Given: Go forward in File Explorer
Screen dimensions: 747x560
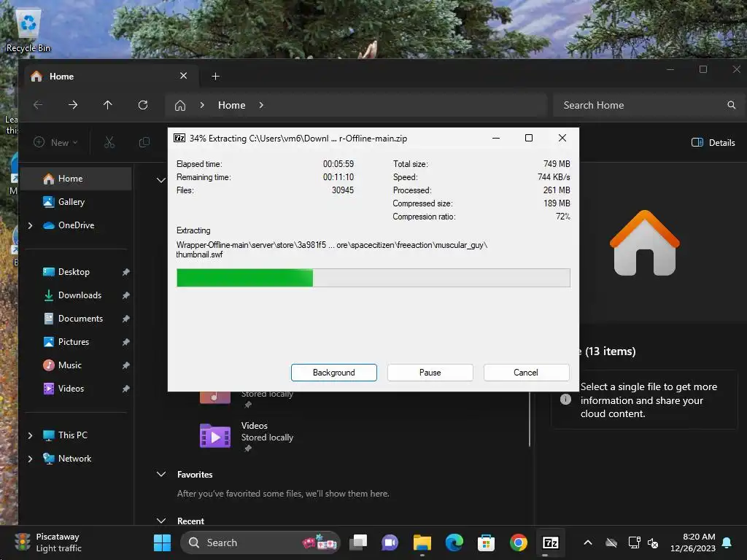Looking at the screenshot, I should (x=73, y=105).
